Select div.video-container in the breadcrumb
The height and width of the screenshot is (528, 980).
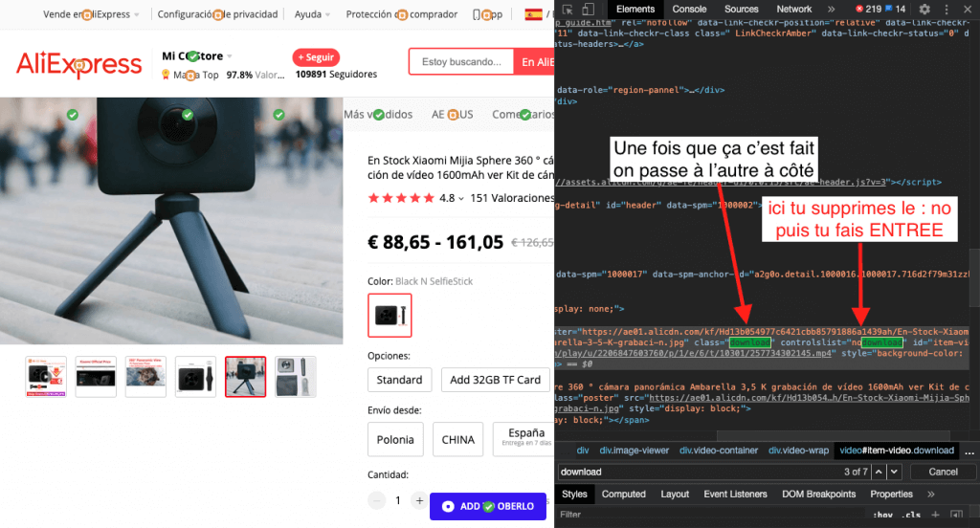pos(719,450)
